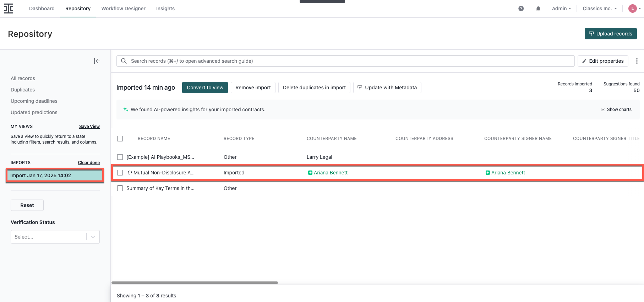Go to the Dashboard tab
Viewport: 644px width, 302px height.
42,9
